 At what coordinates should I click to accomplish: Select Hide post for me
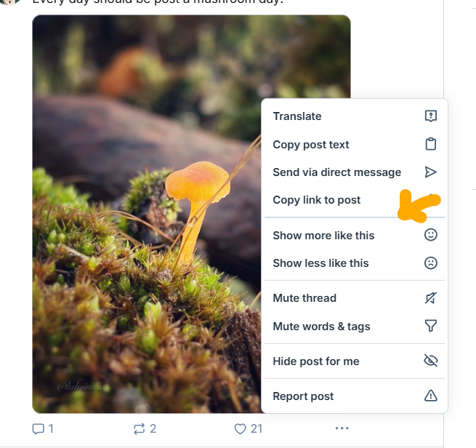(316, 361)
